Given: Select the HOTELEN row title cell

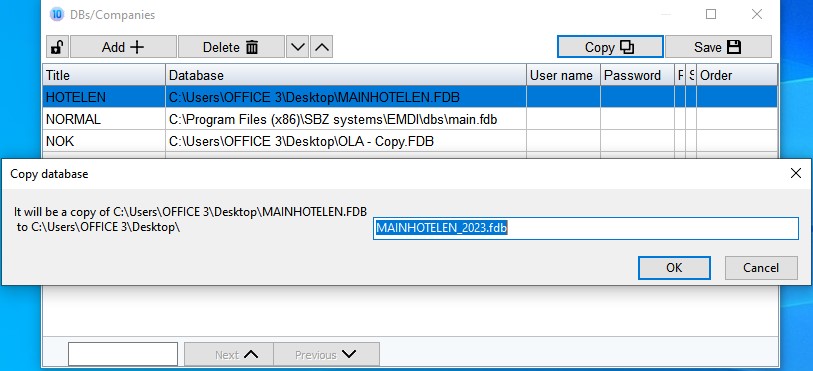Looking at the screenshot, I should click(104, 97).
